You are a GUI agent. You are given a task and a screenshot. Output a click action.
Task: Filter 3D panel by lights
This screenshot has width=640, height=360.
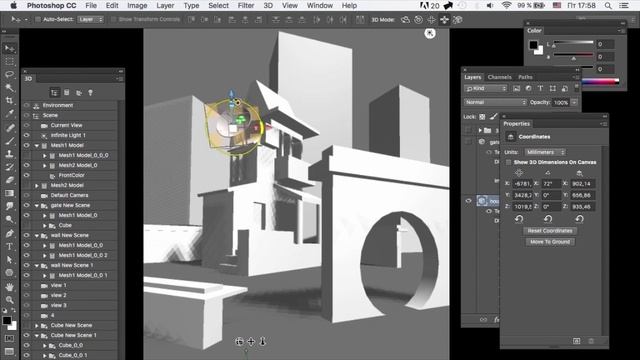(91, 93)
